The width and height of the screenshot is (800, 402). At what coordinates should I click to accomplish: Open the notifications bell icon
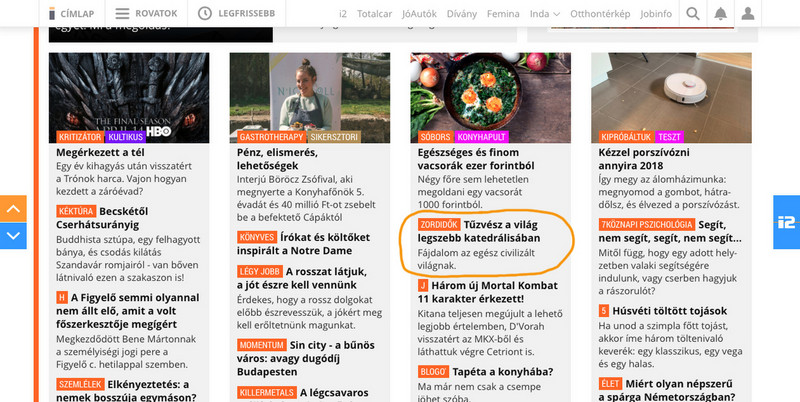click(x=720, y=14)
